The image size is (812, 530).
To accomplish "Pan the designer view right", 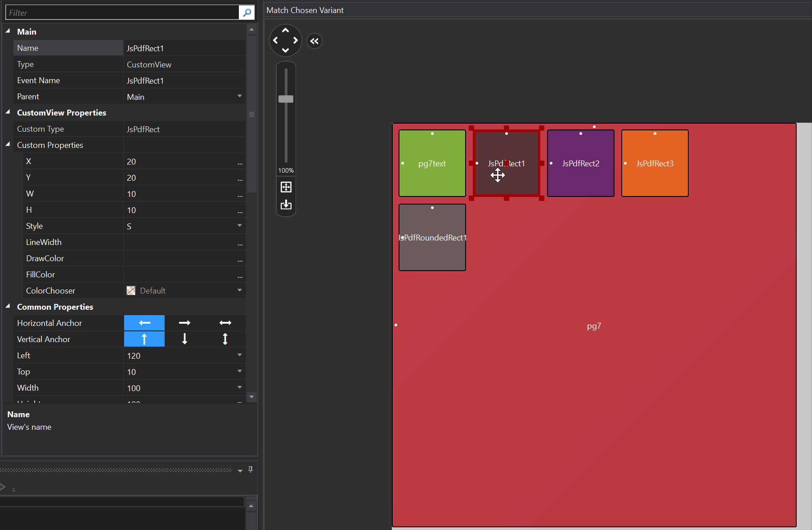I will click(x=295, y=40).
